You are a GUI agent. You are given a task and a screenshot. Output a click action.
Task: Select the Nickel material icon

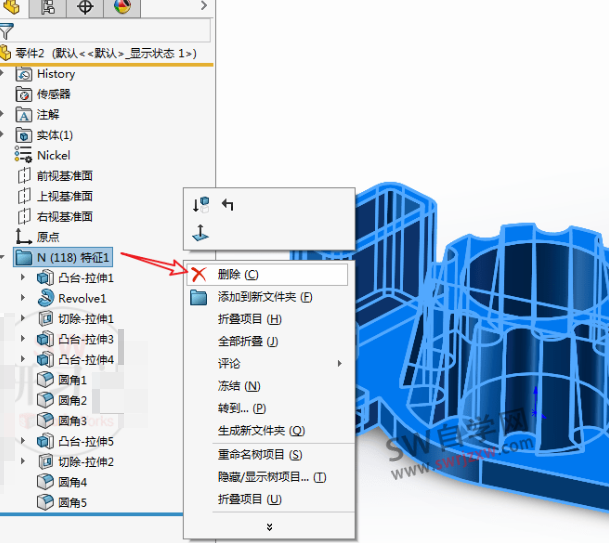(23, 154)
